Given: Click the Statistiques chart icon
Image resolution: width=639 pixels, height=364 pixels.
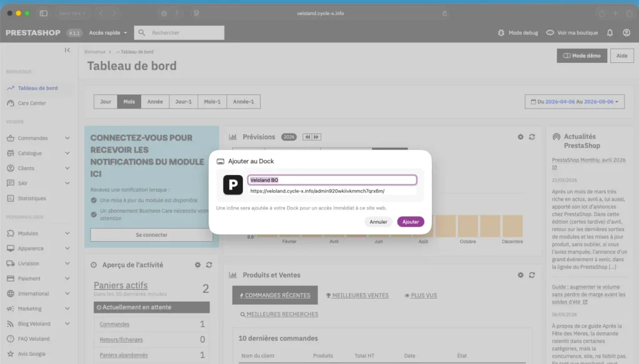Looking at the screenshot, I should point(11,198).
